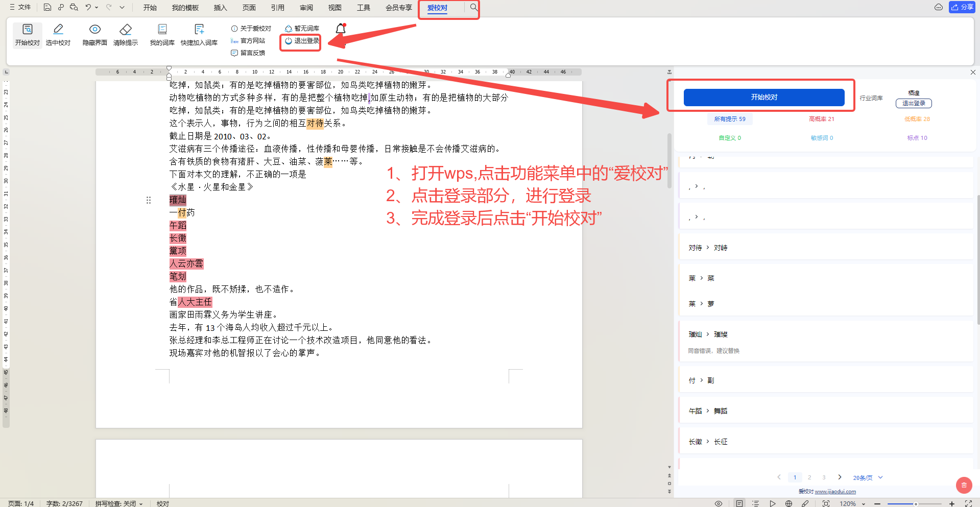Click the cloud sync icon near 分享
Viewport: 980px width, 507px height.
(939, 7)
